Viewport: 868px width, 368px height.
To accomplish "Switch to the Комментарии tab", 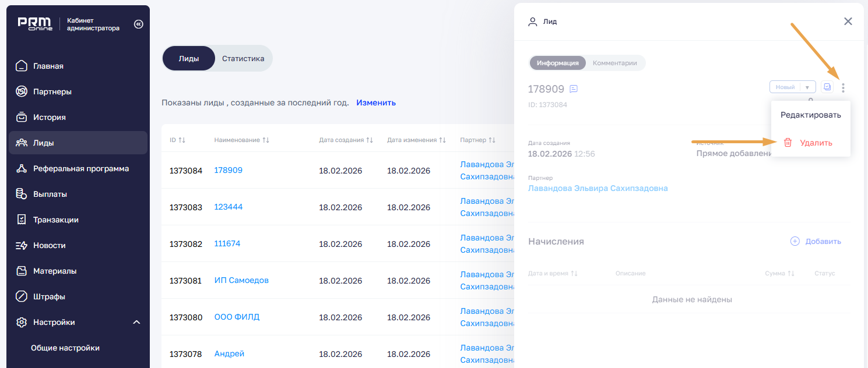I will 614,63.
